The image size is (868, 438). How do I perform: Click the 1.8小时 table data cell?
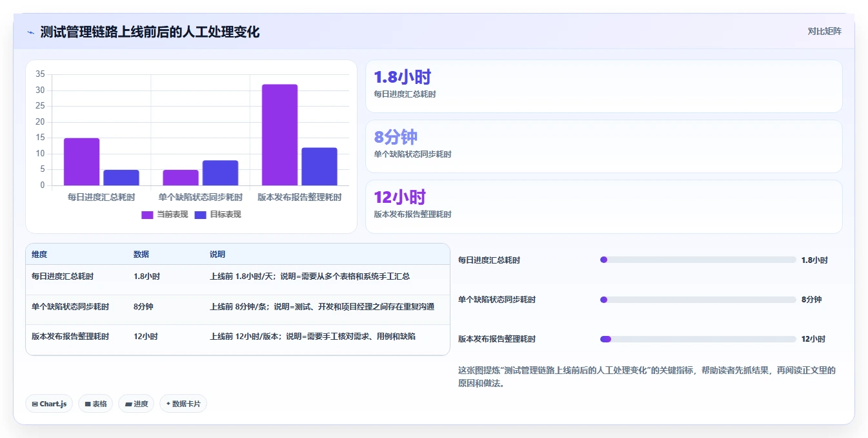pyautogui.click(x=146, y=276)
